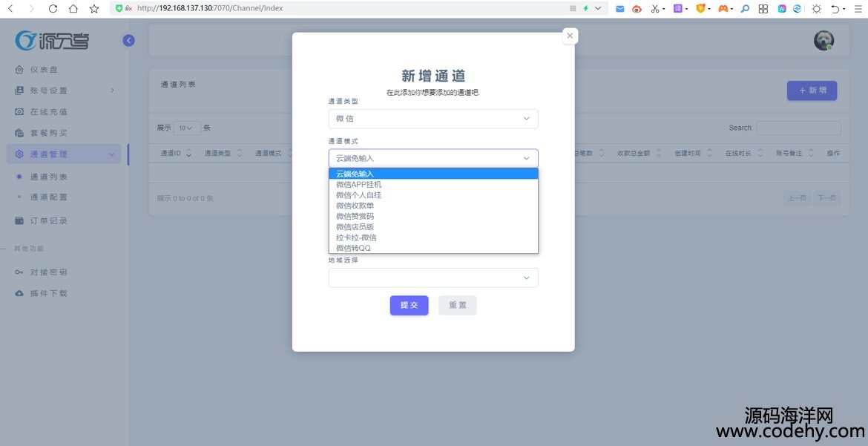Close the 新增通道 dialog with X
The width and height of the screenshot is (868, 446).
(570, 36)
